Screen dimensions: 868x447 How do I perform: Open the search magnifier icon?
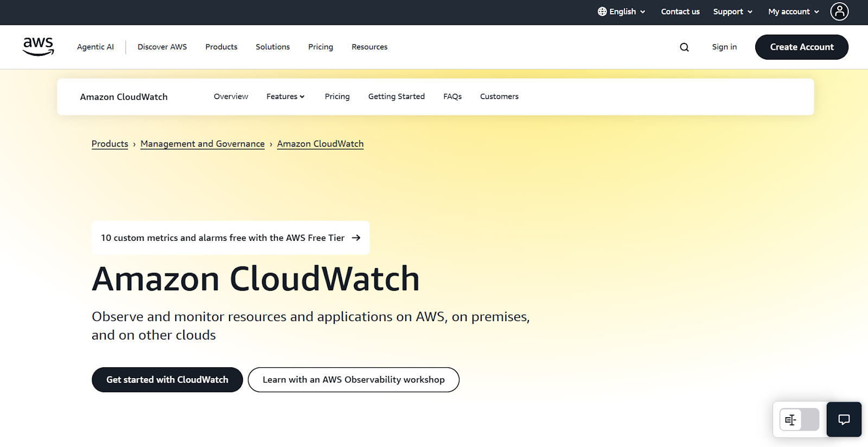click(684, 47)
